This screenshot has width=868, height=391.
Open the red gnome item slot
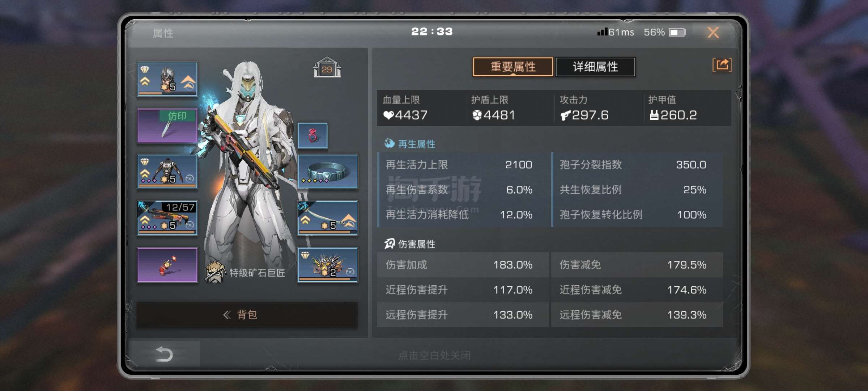167,265
